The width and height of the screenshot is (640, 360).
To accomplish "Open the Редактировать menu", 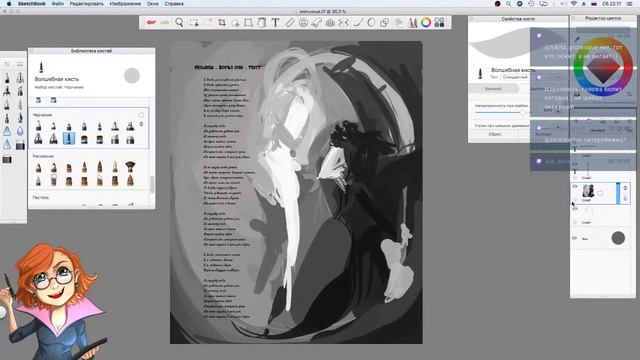I will [x=87, y=4].
